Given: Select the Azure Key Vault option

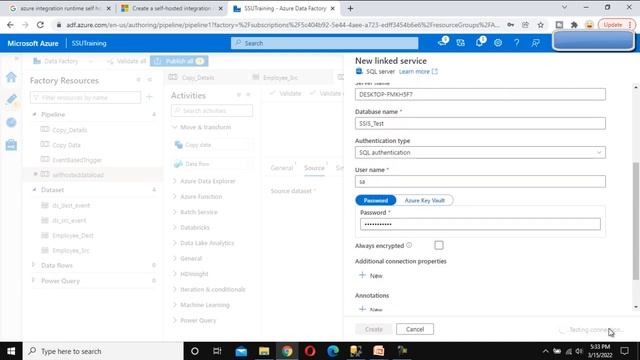Looking at the screenshot, I should pos(424,200).
